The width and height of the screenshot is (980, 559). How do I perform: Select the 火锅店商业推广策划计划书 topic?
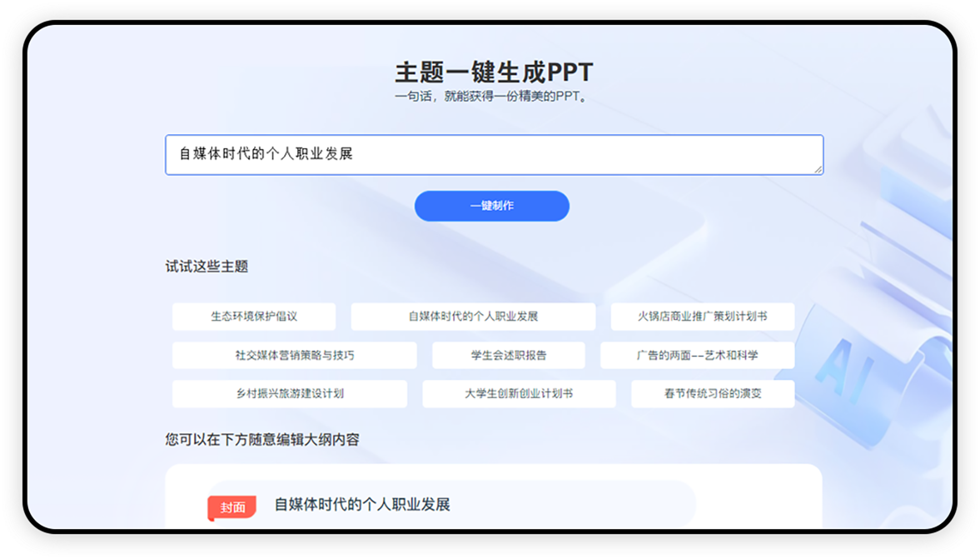pos(702,317)
